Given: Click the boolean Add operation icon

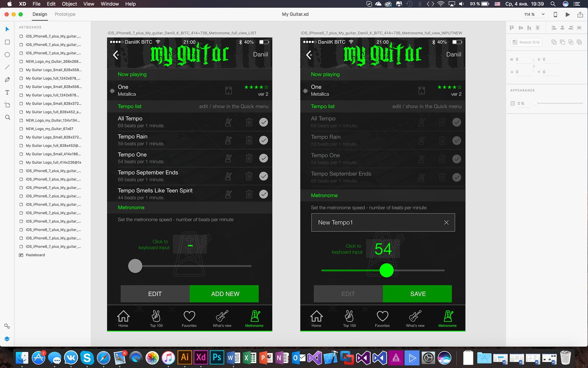Looking at the screenshot, I should click(x=554, y=42).
